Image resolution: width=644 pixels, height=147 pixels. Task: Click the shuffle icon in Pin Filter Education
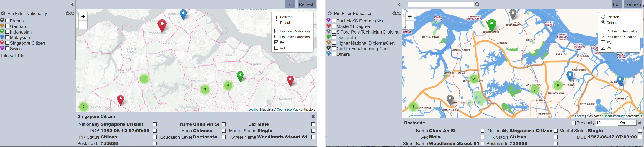[x=398, y=14]
